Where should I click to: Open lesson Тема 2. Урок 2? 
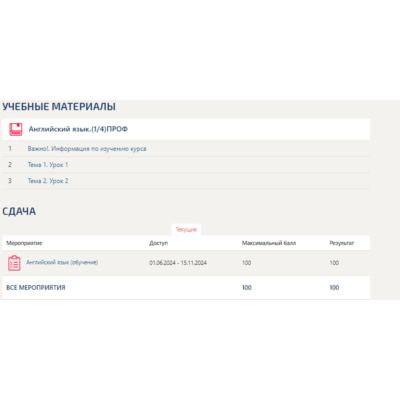48,181
